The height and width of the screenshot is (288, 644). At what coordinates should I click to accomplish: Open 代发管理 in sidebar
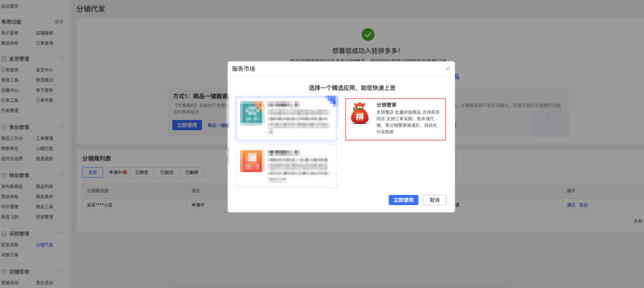point(10,111)
